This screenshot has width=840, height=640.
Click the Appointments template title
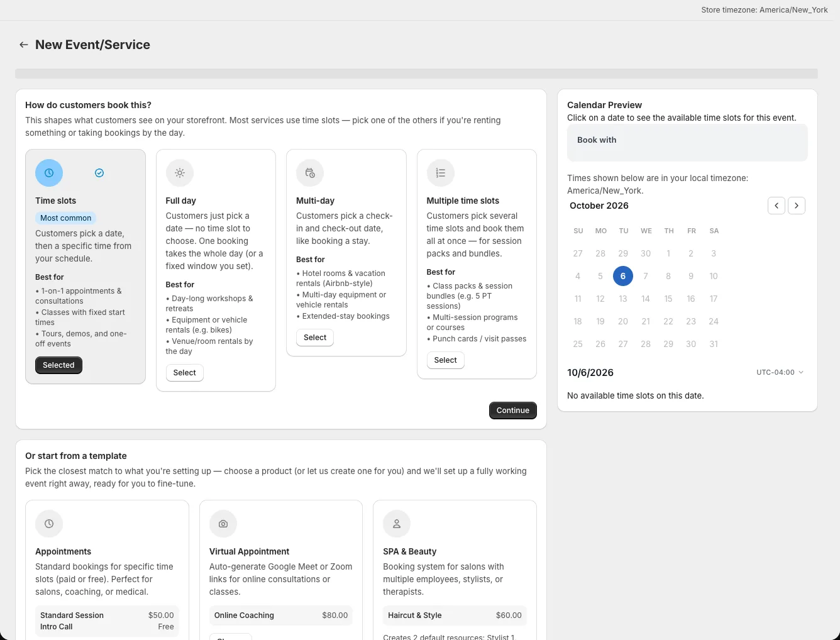tap(63, 551)
